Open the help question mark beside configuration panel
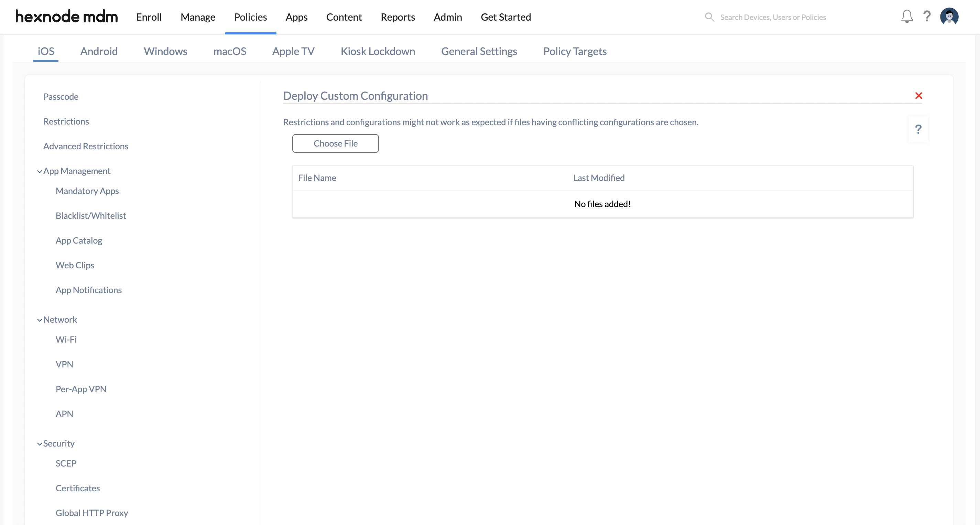This screenshot has width=980, height=525. pyautogui.click(x=918, y=129)
